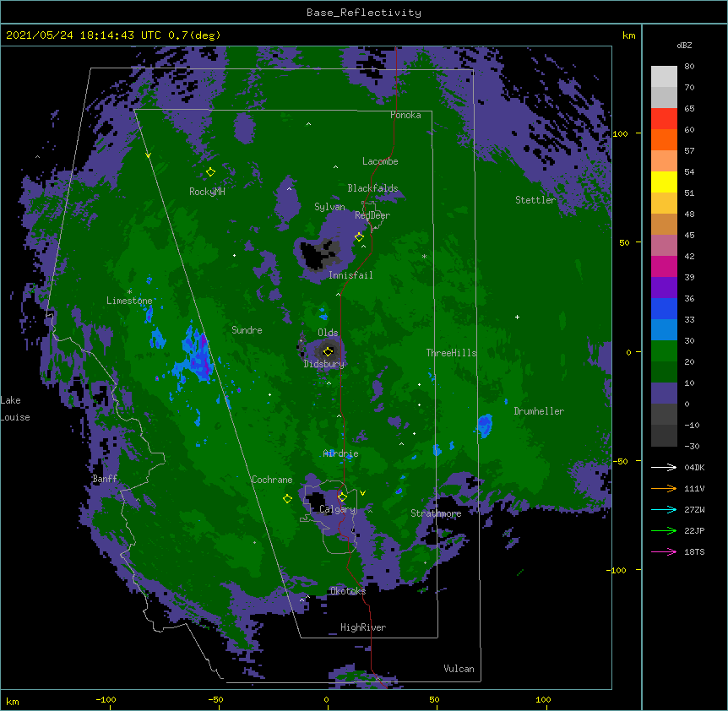
Task: Select the red 65 dBZ color swatch
Action: pos(664,118)
